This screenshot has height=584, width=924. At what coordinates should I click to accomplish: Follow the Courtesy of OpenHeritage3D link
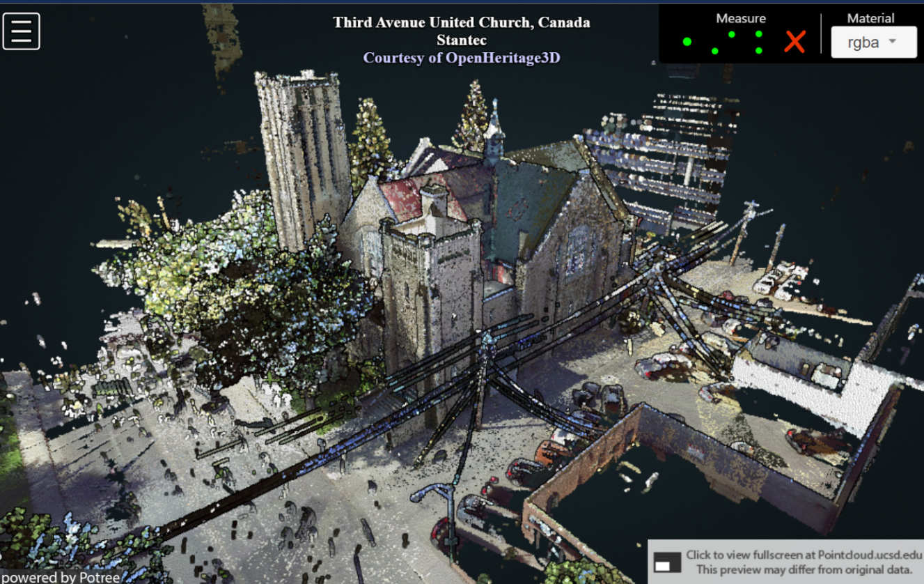pyautogui.click(x=461, y=58)
